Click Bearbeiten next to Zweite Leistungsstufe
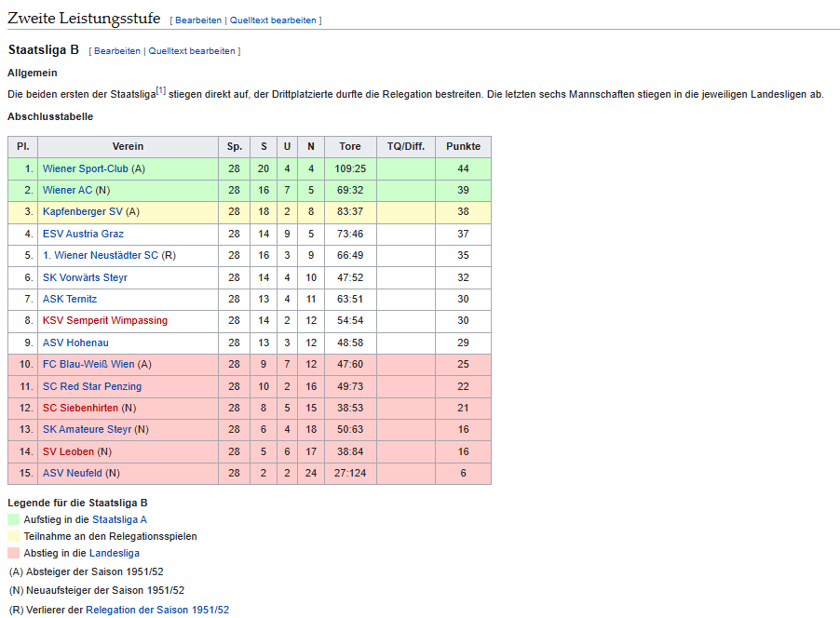 coord(197,20)
